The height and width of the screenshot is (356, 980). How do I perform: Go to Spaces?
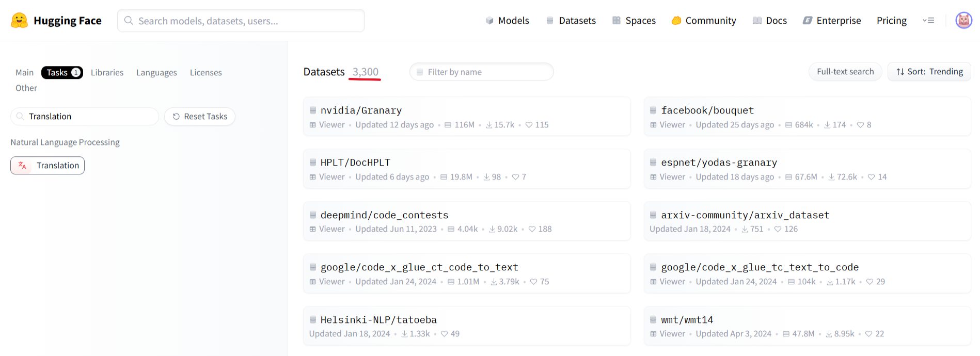click(x=634, y=21)
